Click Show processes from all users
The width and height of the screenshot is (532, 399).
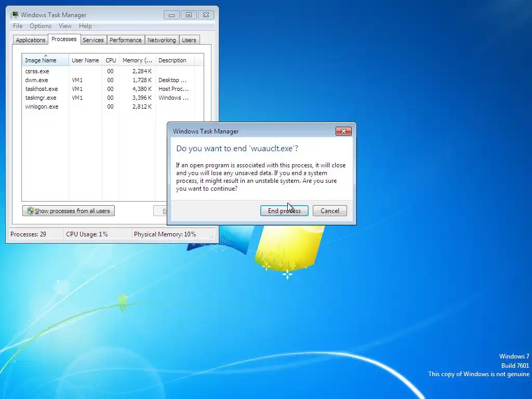click(x=69, y=211)
